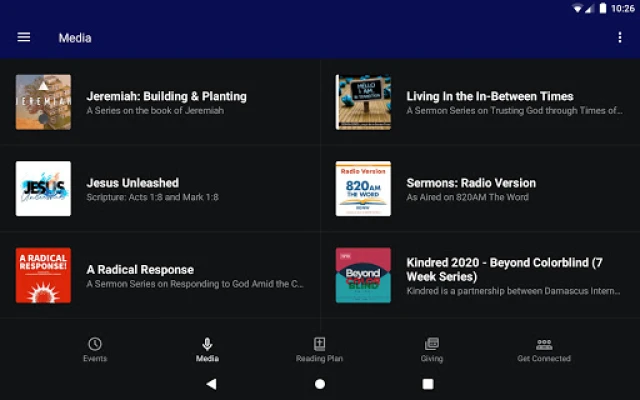Viewport: 640px width, 400px height.
Task: Select the 820AM Radio Version thumbnail
Action: coord(363,189)
